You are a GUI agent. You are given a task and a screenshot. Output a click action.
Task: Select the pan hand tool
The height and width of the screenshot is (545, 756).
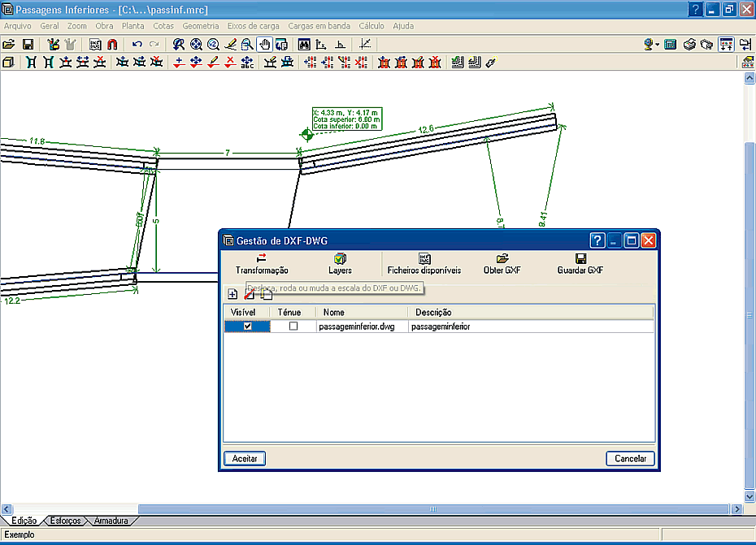click(x=264, y=45)
